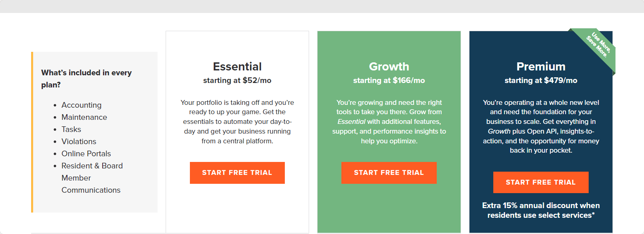The height and width of the screenshot is (234, 644).
Task: Select the Premium plan heading
Action: [541, 66]
